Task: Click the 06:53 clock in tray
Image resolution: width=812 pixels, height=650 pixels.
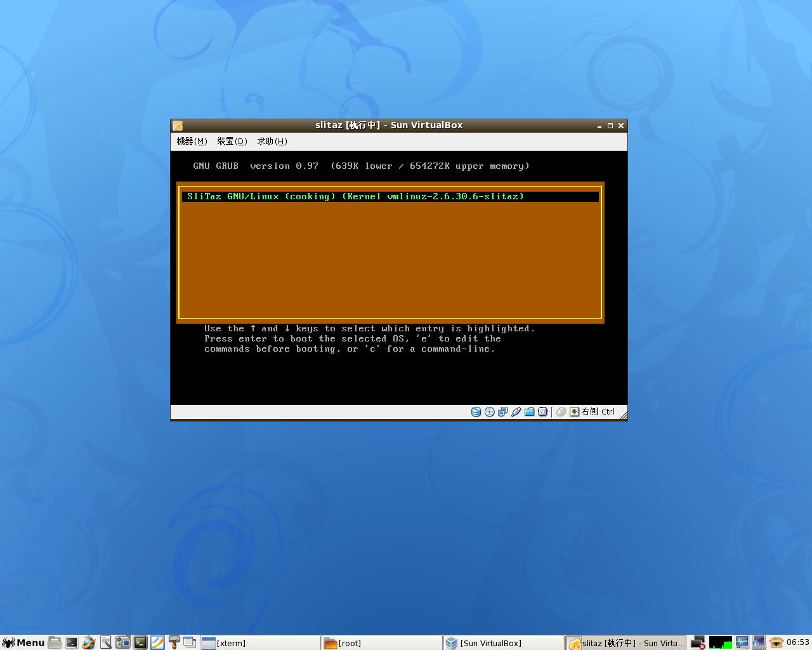Action: click(x=798, y=642)
